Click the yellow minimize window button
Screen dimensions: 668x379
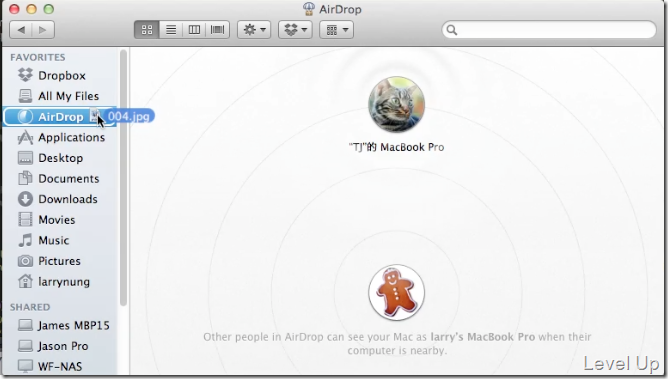point(32,9)
